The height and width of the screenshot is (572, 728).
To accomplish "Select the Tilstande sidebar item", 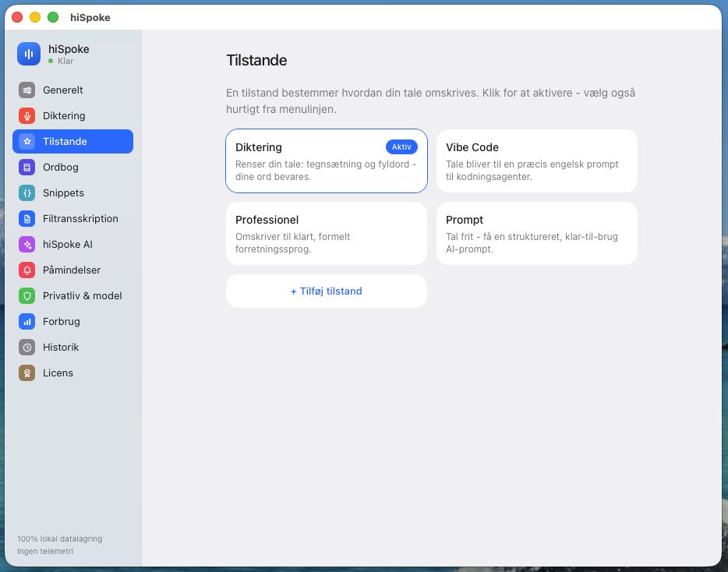I will tap(73, 141).
